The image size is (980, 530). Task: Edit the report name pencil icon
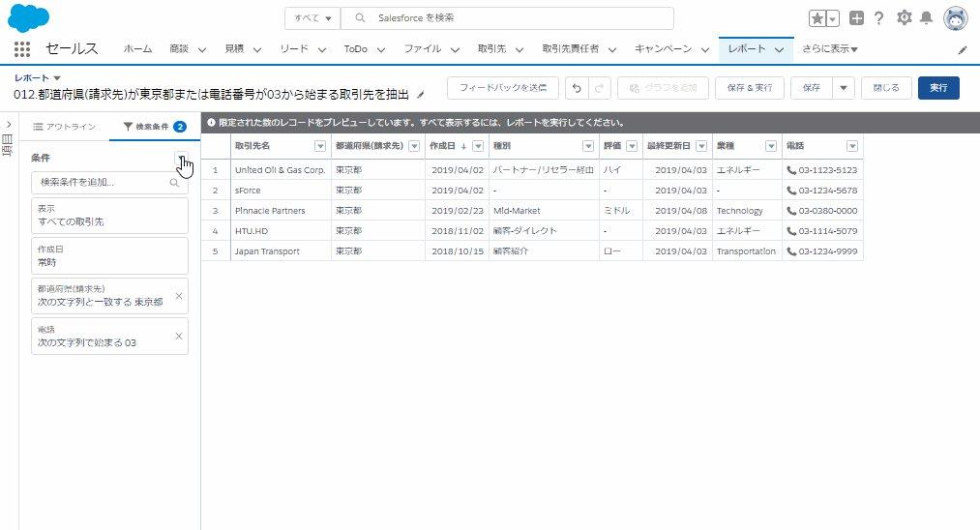[x=421, y=95]
